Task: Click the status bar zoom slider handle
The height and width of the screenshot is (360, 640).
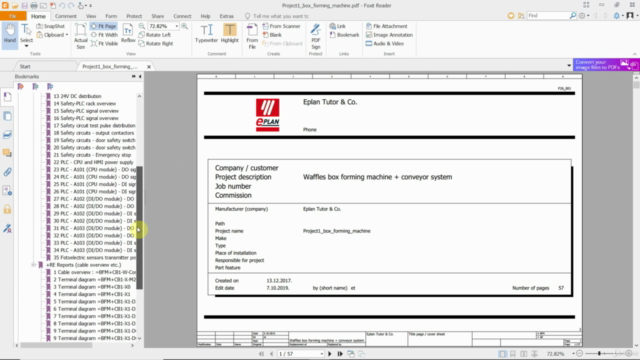Action: coord(600,353)
